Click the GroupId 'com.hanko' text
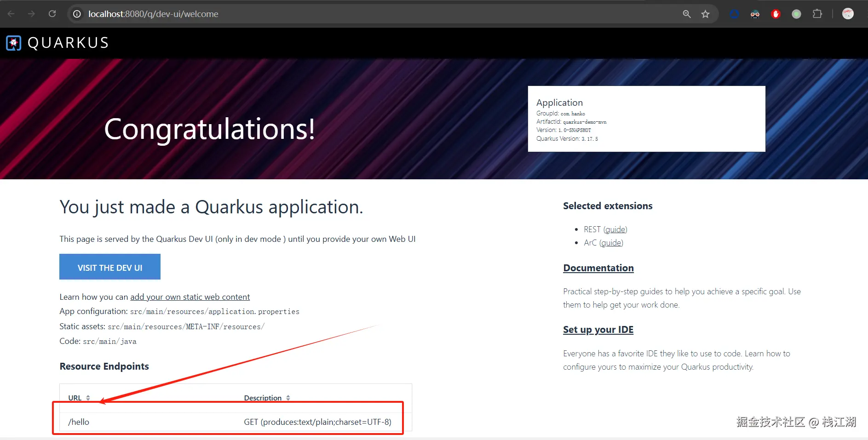868x440 pixels. pos(573,114)
